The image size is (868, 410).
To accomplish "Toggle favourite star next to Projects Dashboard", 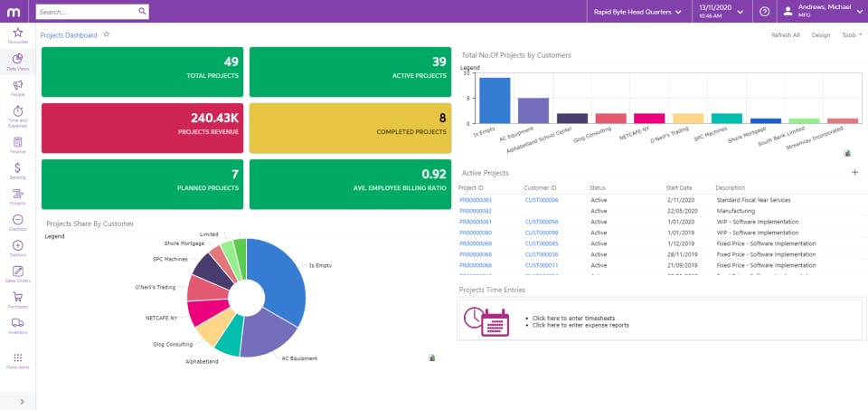I will pos(107,34).
